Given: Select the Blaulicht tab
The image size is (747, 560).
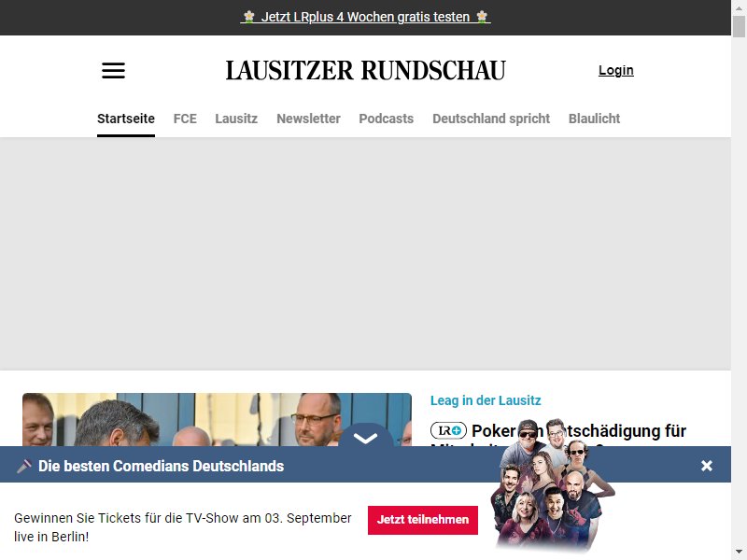Looking at the screenshot, I should (594, 119).
